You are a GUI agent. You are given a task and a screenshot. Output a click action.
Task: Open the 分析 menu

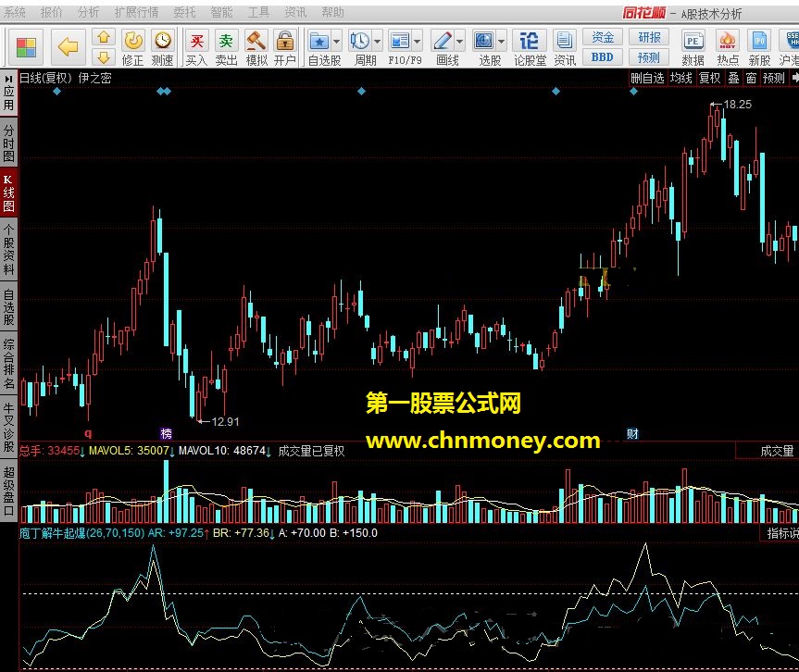(88, 12)
